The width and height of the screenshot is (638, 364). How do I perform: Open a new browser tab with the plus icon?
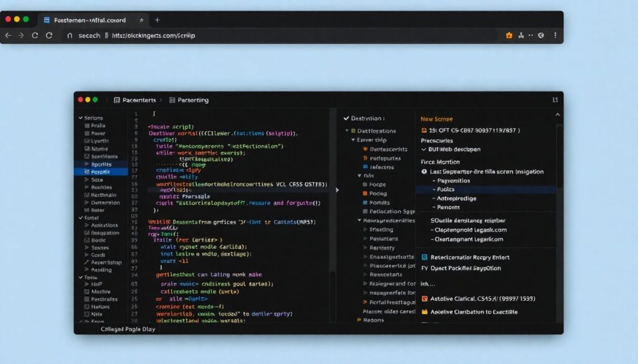tap(158, 20)
